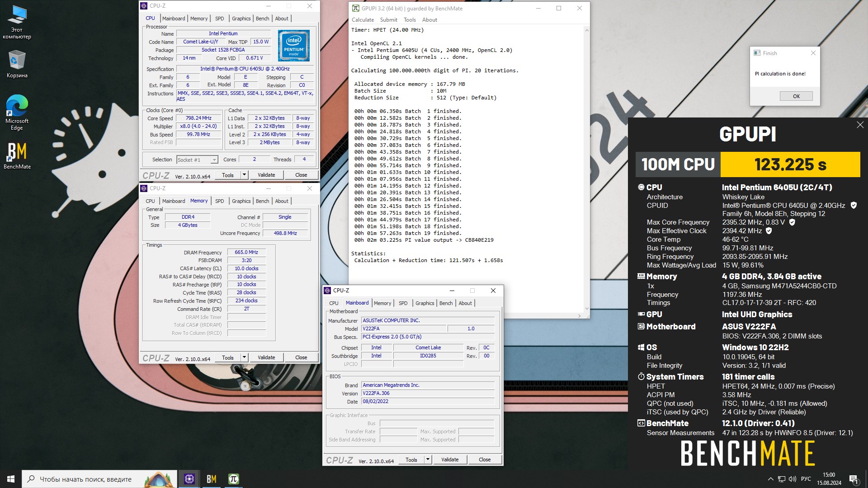Image resolution: width=868 pixels, height=488 pixels.
Task: Click the BIOS Version V222FA.306 field
Action: click(x=428, y=393)
